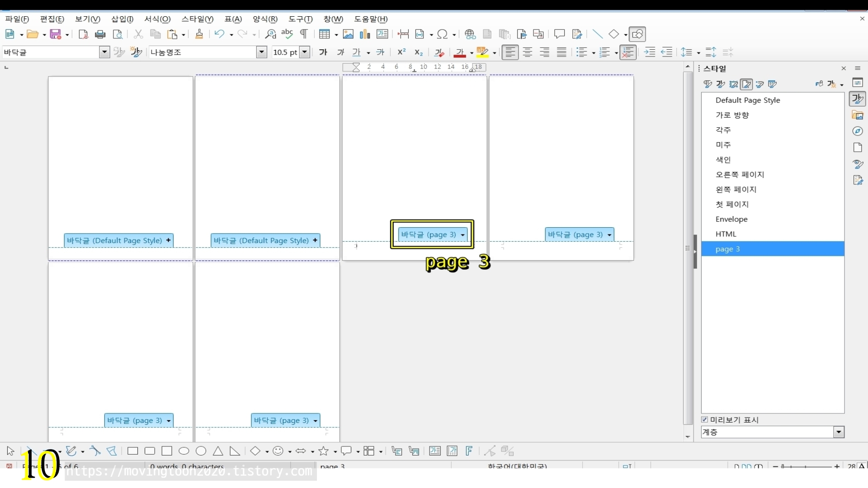Screen dimensions: 868x488
Task: Open 스타일(Y) menu
Action: click(198, 19)
